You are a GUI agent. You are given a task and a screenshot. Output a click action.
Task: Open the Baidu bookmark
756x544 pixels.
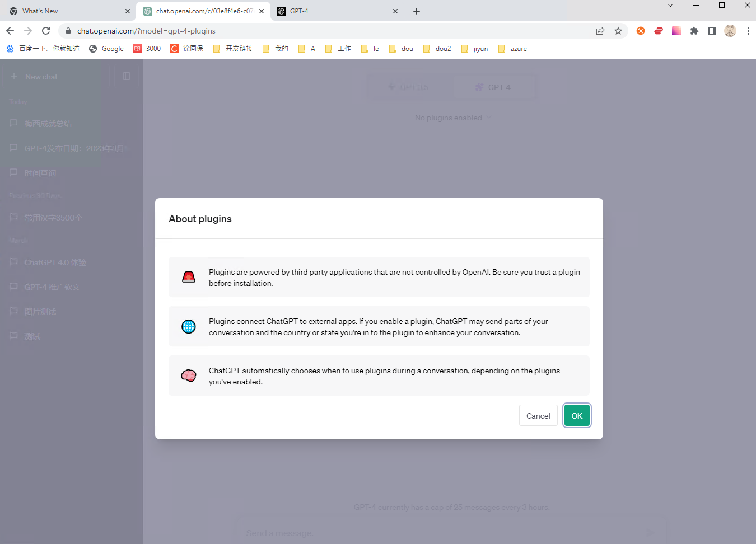coord(43,49)
